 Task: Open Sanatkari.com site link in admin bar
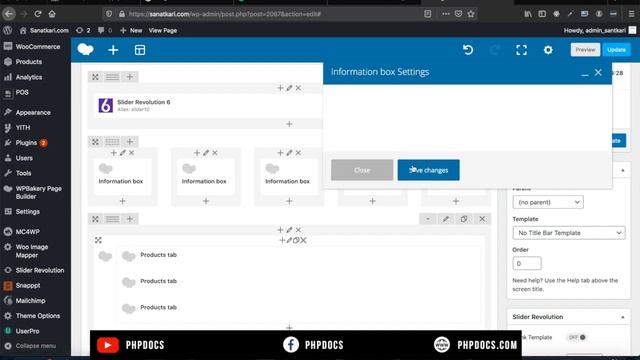[44, 30]
